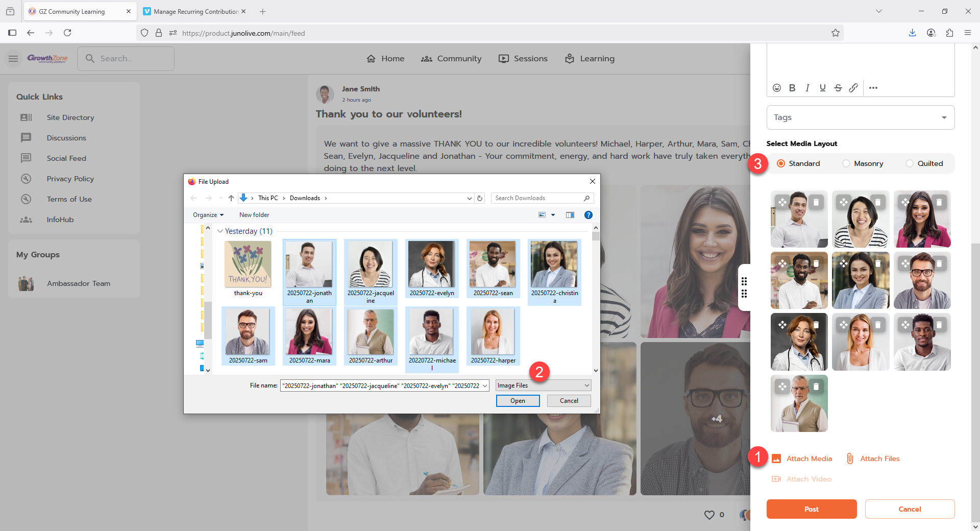Click the site Search box
The image size is (980, 531).
click(126, 59)
